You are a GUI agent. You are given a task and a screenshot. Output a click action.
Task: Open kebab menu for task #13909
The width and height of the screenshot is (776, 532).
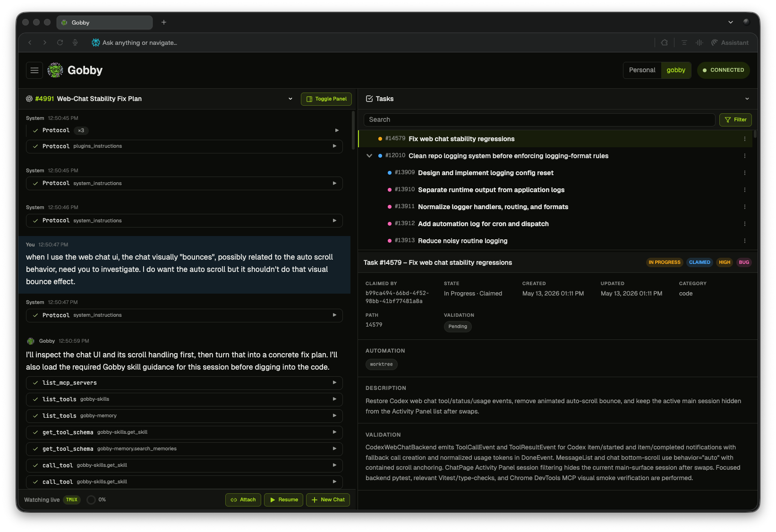[x=745, y=173]
